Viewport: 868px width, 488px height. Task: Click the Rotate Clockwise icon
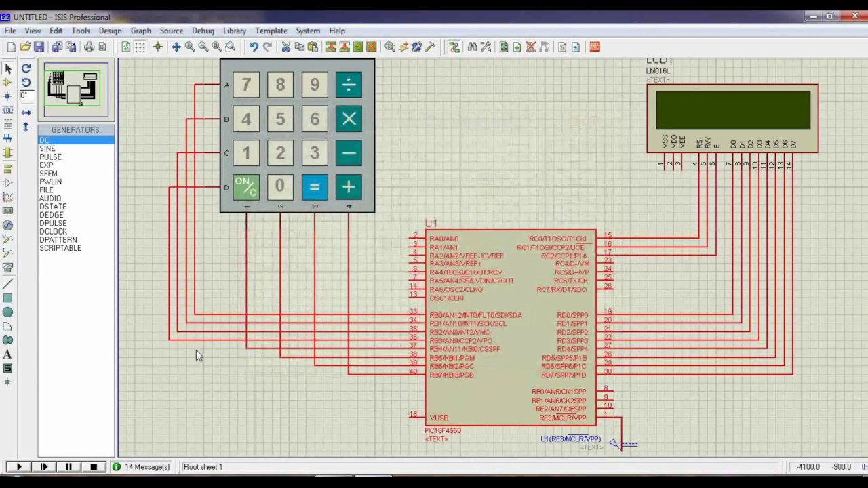coord(26,68)
